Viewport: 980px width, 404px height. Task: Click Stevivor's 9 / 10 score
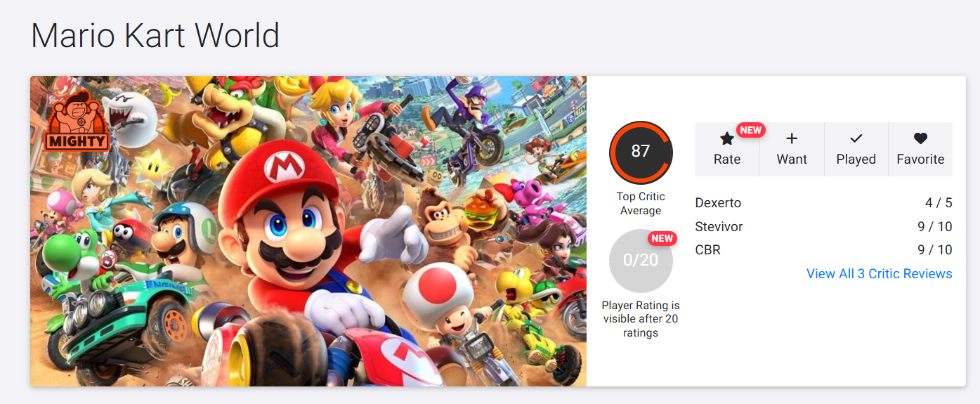pos(934,226)
